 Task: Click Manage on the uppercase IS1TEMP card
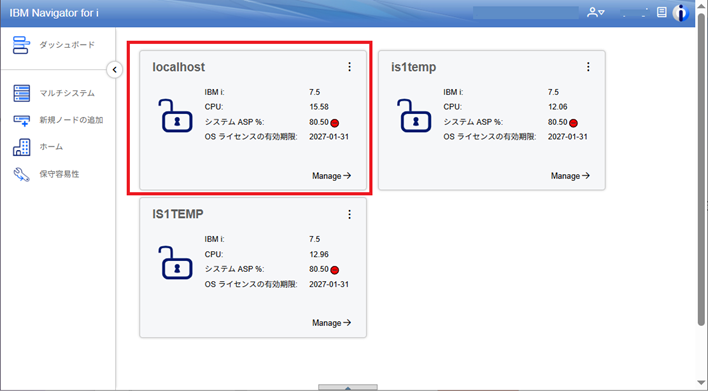coord(331,323)
